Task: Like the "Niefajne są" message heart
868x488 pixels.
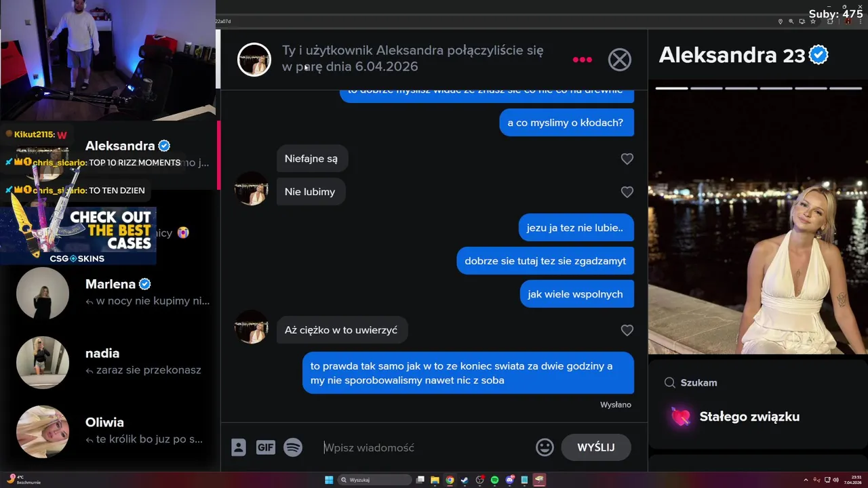Action: tap(627, 159)
